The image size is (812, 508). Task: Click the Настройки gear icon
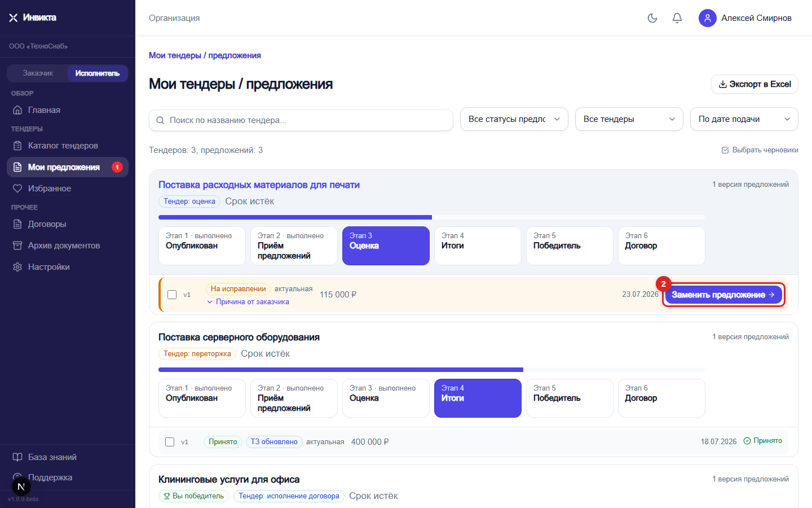17,267
